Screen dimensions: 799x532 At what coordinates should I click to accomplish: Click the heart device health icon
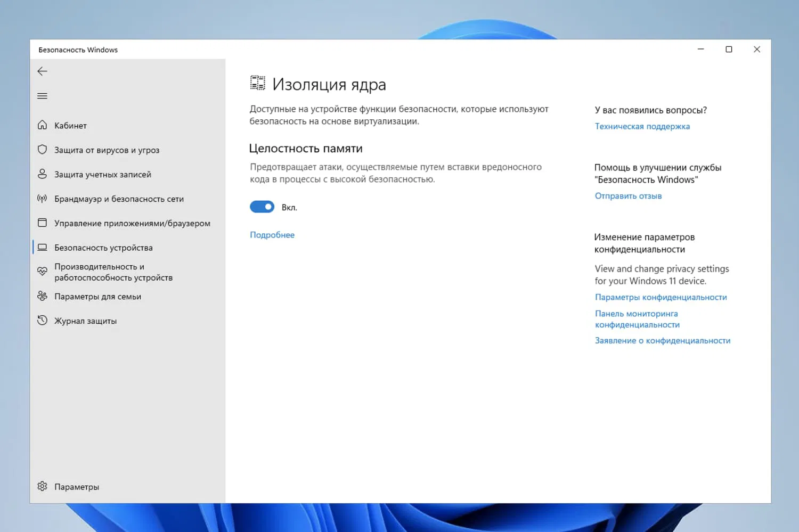[x=43, y=272]
